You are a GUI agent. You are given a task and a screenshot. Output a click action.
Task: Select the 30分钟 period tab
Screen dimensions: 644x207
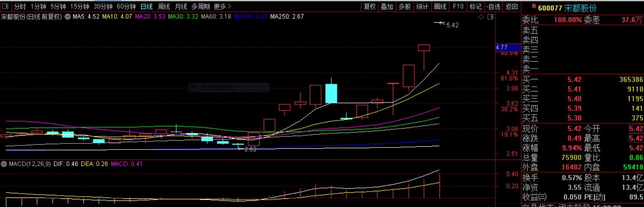(103, 6)
